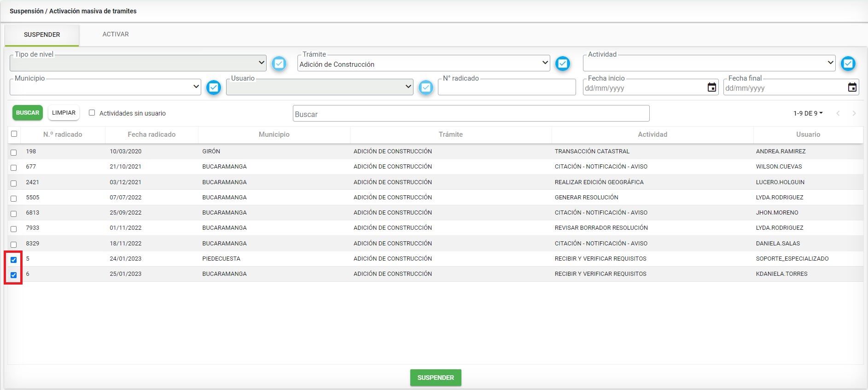Click user ANDREA.RAMIREZ cell
This screenshot has width=868, height=390.
(781, 151)
